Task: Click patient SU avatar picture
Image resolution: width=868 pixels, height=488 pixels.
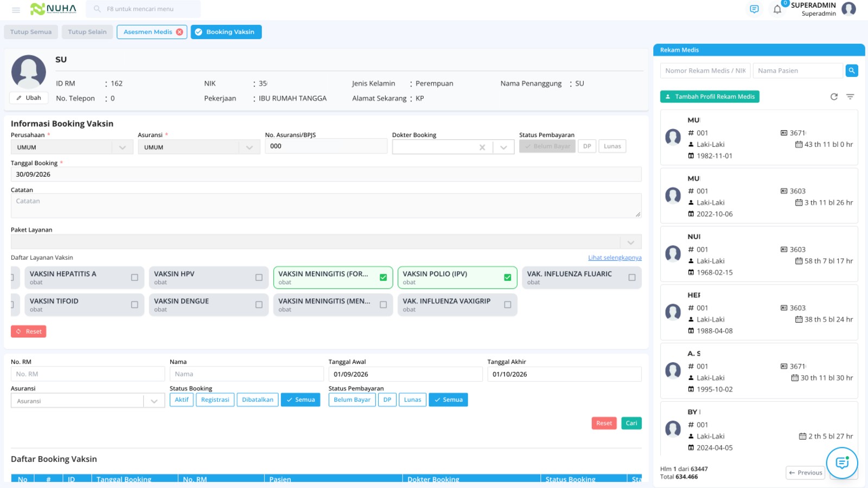Action: tap(29, 71)
